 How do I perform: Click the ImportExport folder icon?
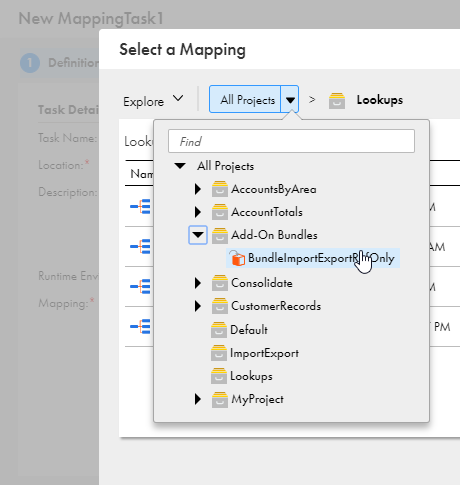(219, 353)
